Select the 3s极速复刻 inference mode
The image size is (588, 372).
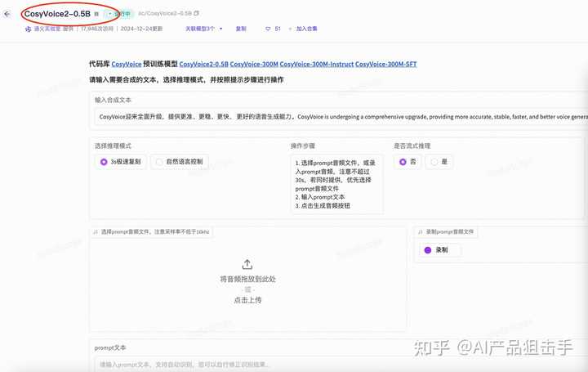[x=120, y=162]
